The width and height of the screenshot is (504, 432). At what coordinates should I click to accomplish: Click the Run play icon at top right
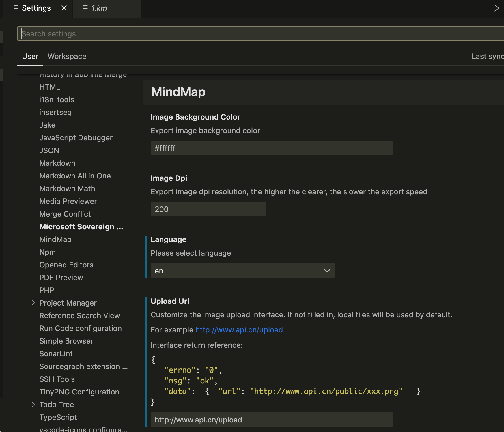(496, 8)
